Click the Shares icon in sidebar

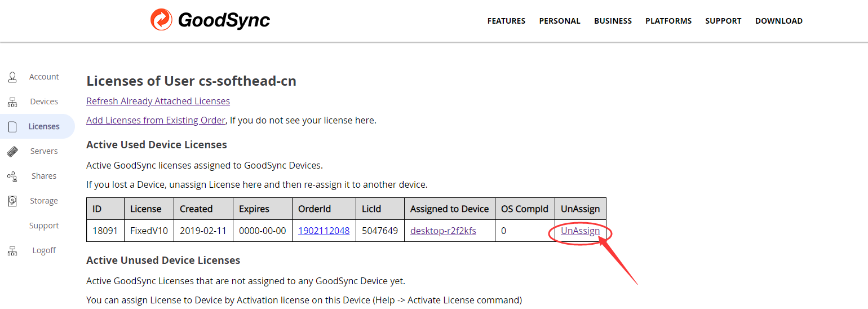click(12, 176)
